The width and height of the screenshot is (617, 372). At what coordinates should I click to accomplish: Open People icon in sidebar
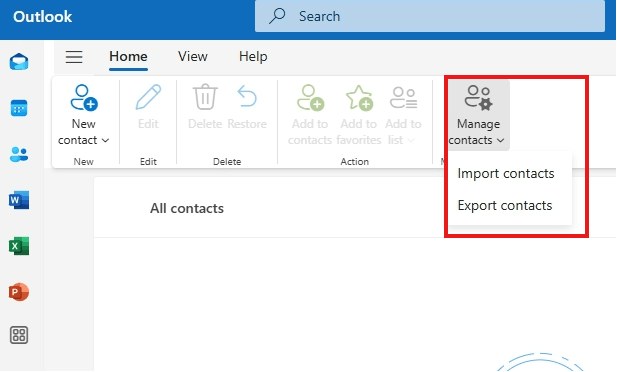click(19, 154)
